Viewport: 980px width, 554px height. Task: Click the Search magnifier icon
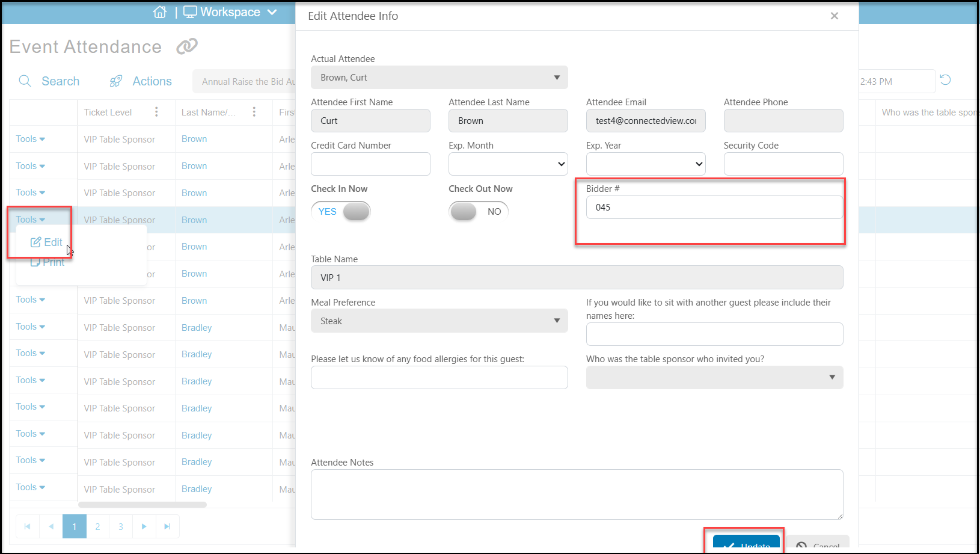point(25,81)
